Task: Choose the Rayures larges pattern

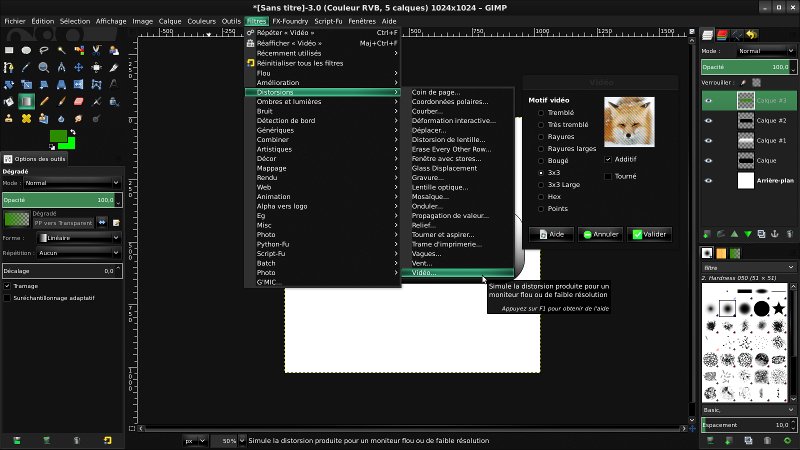Action: tap(541, 149)
